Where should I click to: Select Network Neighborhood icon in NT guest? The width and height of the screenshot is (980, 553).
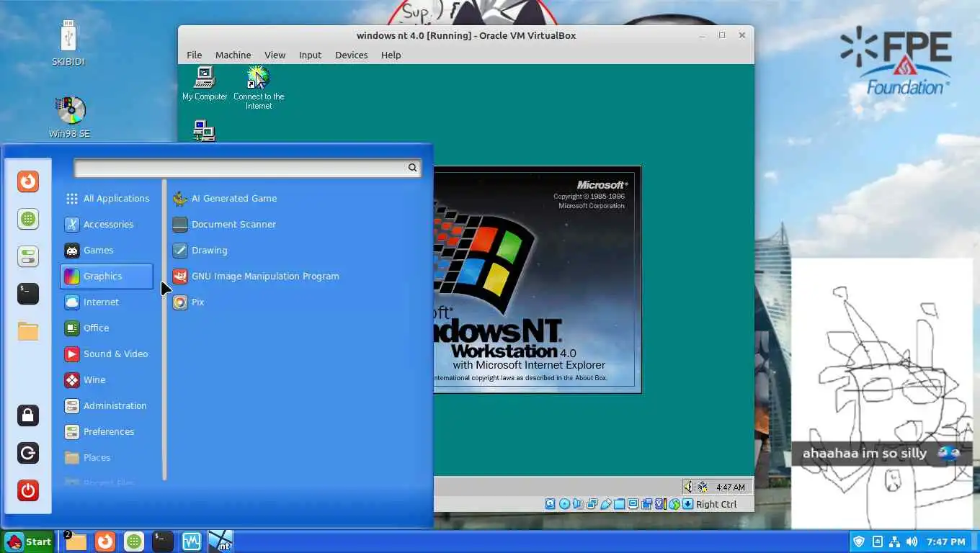(x=205, y=130)
